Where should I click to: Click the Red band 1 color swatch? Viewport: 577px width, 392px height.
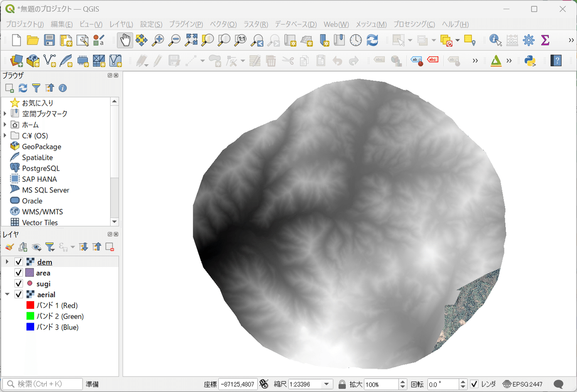(x=30, y=305)
